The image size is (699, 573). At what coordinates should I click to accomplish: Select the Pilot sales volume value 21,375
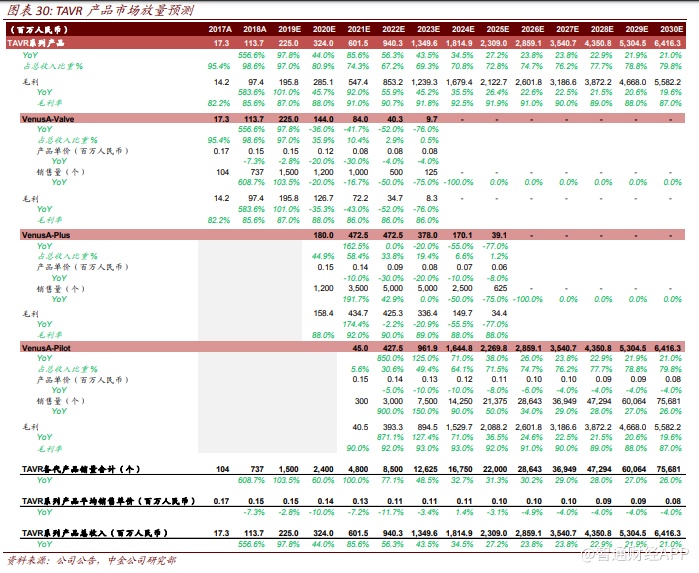click(495, 401)
